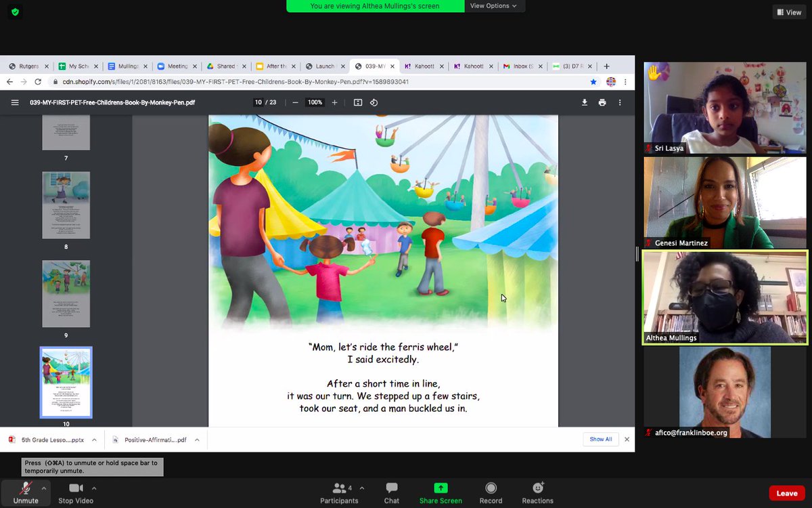Open downloaded 5th Grade Lesson pptx
Screen dimensions: 812x508
pos(46,440)
